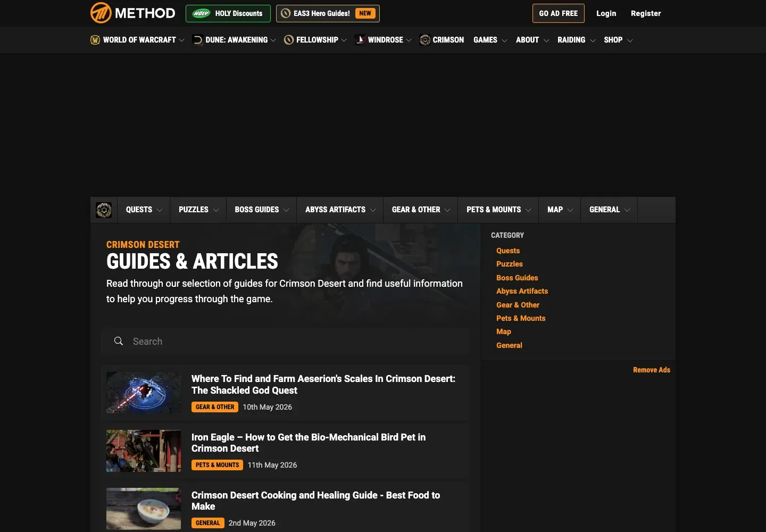This screenshot has width=766, height=532.
Task: Open the Map menu tab
Action: pos(560,210)
